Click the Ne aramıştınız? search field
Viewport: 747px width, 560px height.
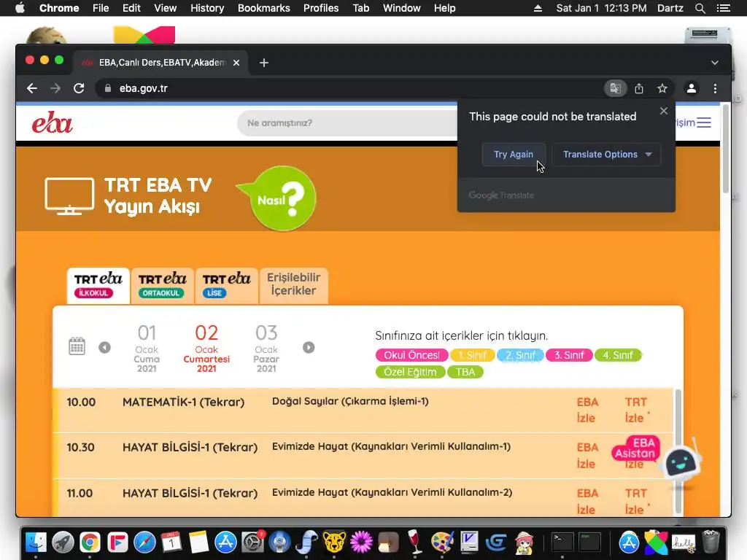[348, 122]
